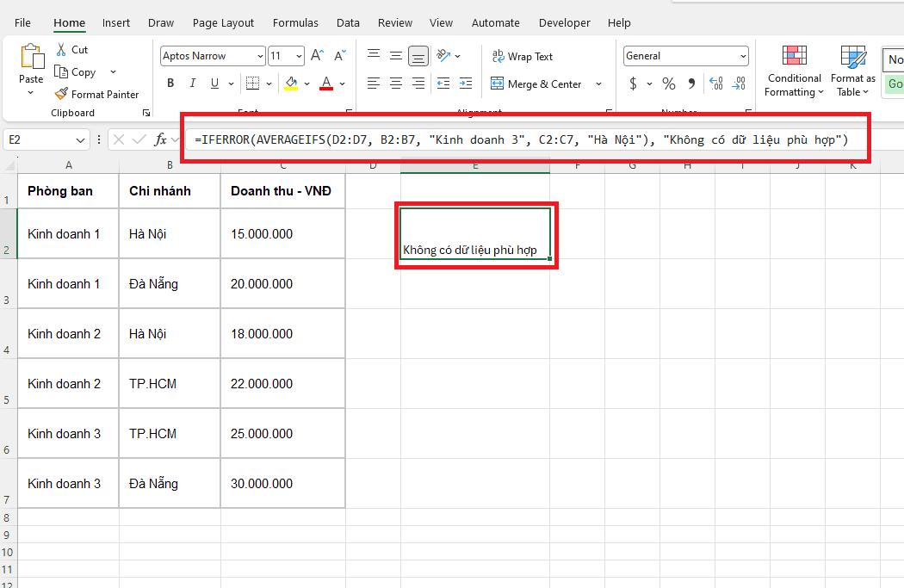Click the text orientation icon
The image size is (904, 588).
coord(443,56)
